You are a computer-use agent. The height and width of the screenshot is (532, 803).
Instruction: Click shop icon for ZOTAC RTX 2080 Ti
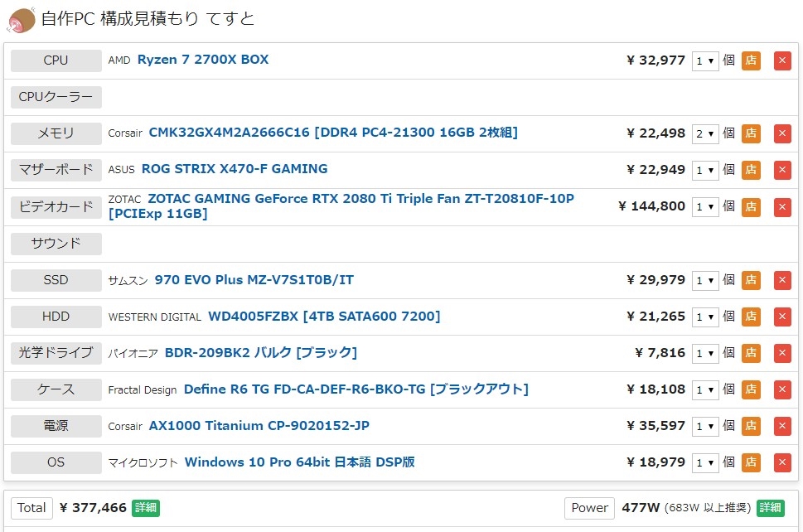click(751, 206)
